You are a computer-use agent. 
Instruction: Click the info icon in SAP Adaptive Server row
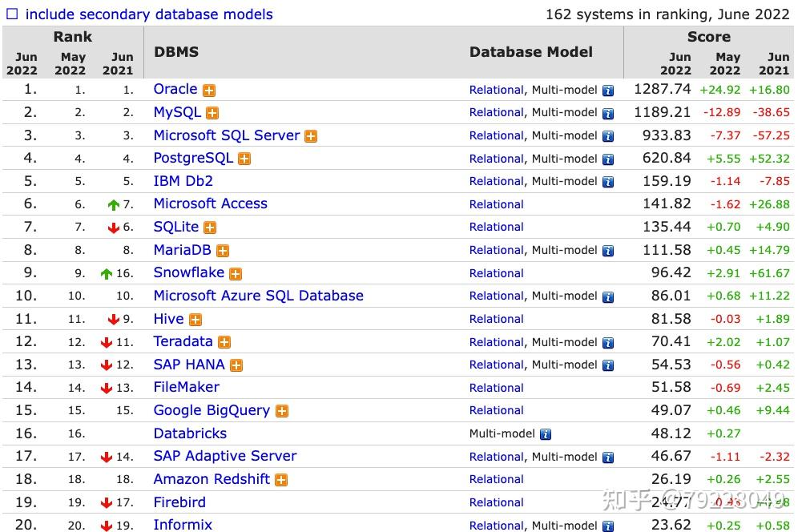pos(608,457)
